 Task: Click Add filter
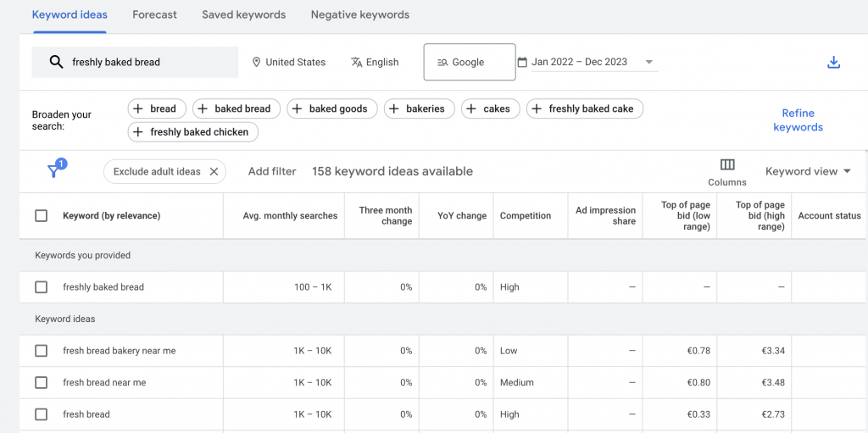(x=272, y=171)
